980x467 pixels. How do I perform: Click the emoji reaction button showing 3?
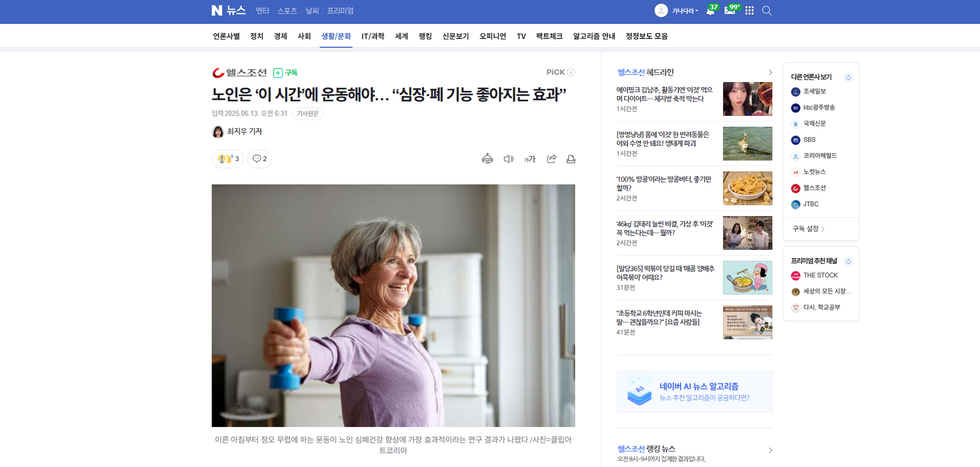(x=228, y=159)
